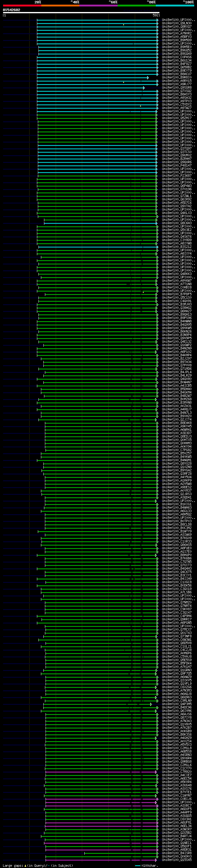Image resolution: width=197 pixels, height=868 pixels.
Task: Click the shortened cyan alignment bar for B9R8I0
Action: pyautogui.click(x=93, y=78)
